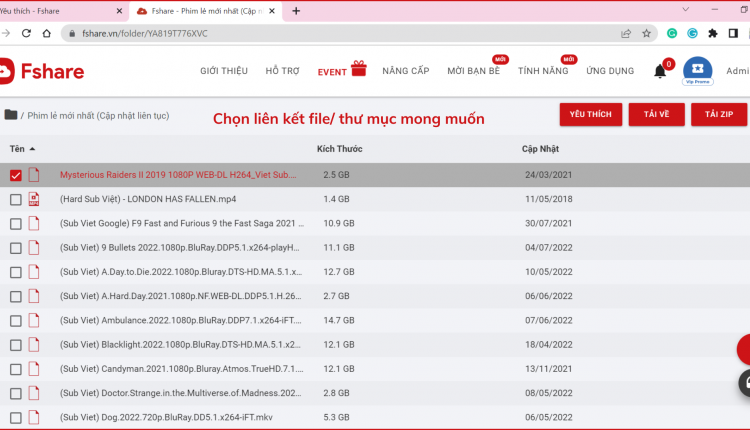Screen dimensions: 750x430
Task: Click file icon of A.Day.to.Die.2022
Action: (x=33, y=272)
